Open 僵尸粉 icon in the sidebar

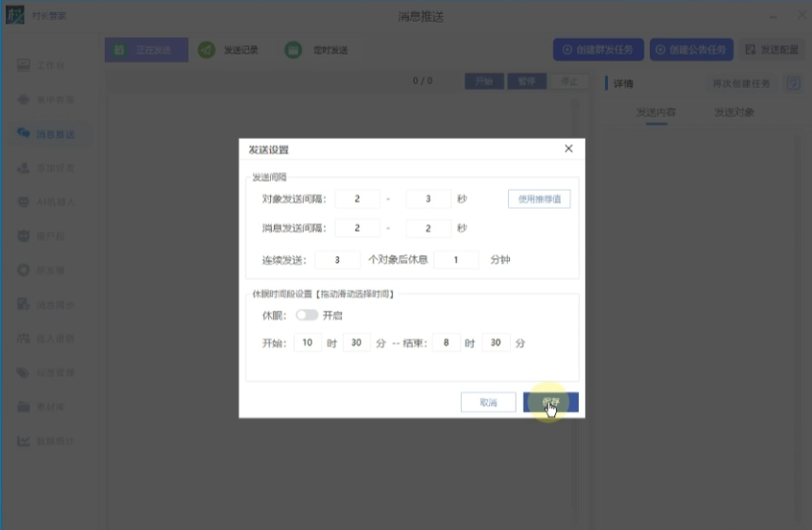point(24,236)
